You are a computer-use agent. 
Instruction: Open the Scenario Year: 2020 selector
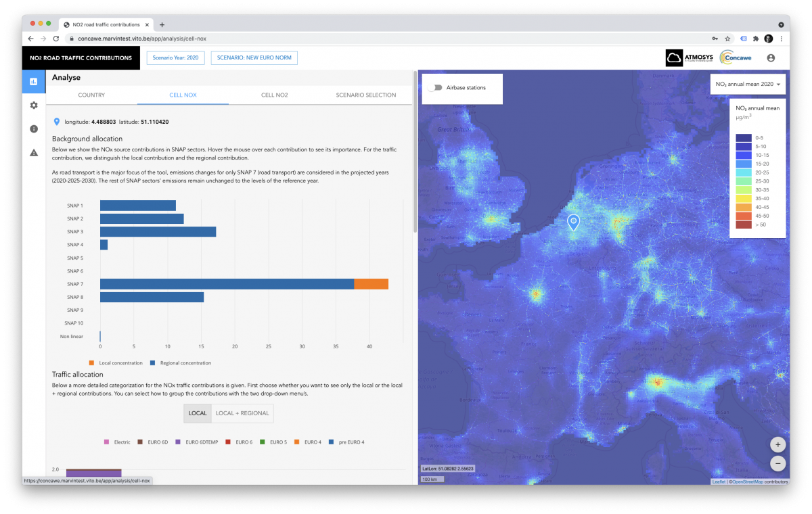(175, 58)
